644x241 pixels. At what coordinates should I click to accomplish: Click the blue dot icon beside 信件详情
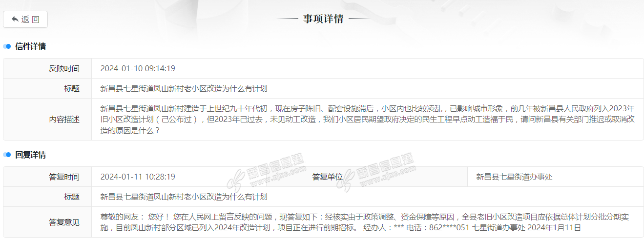click(x=7, y=47)
